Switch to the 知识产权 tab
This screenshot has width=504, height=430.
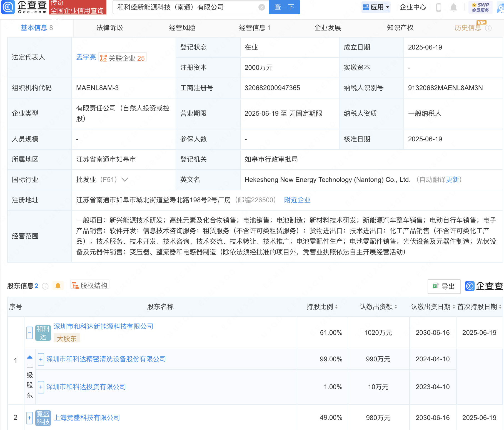(x=400, y=28)
